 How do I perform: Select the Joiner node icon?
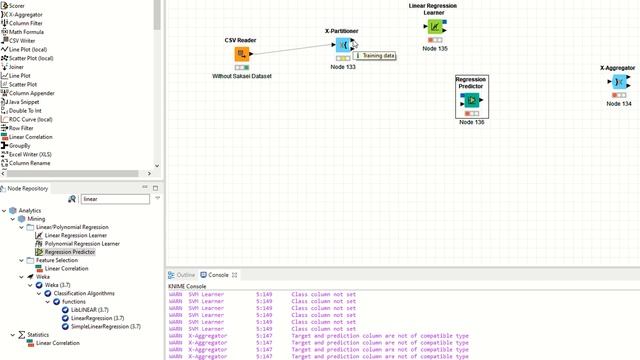(4, 67)
